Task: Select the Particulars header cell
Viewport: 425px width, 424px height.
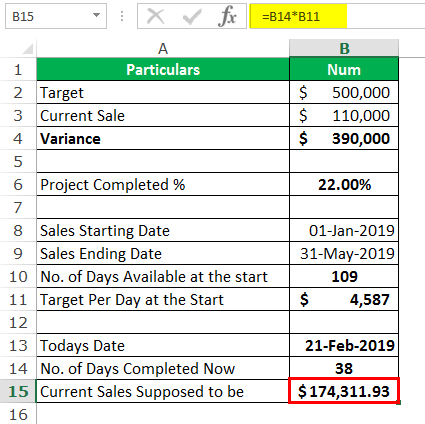Action: point(163,69)
